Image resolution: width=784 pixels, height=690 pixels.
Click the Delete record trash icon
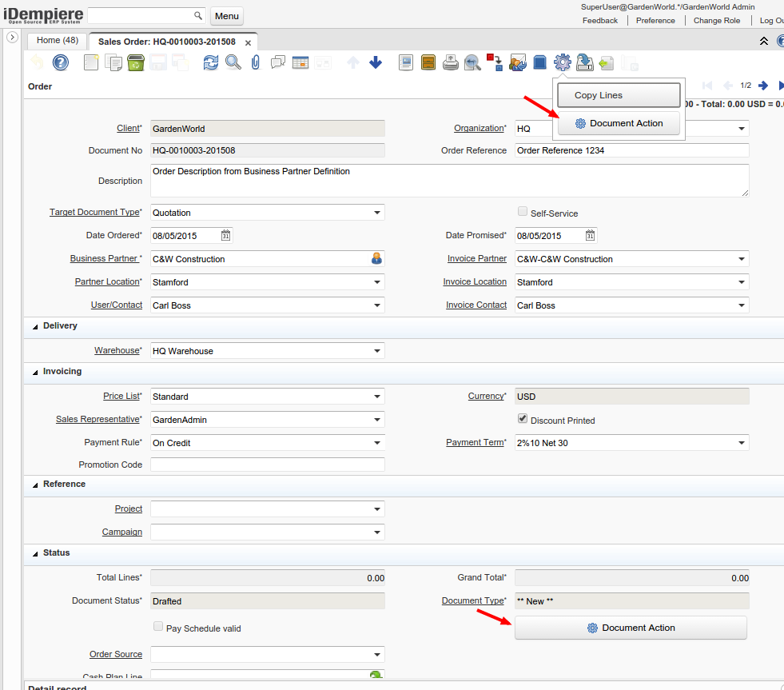pos(135,62)
